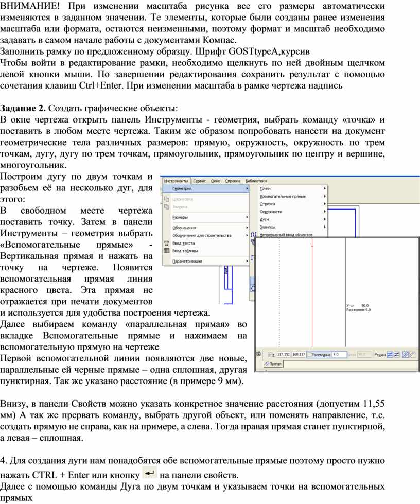Open the Инструменты menu in the menu bar
Image resolution: width=420 pixels, height=504 pixels.
176,181
